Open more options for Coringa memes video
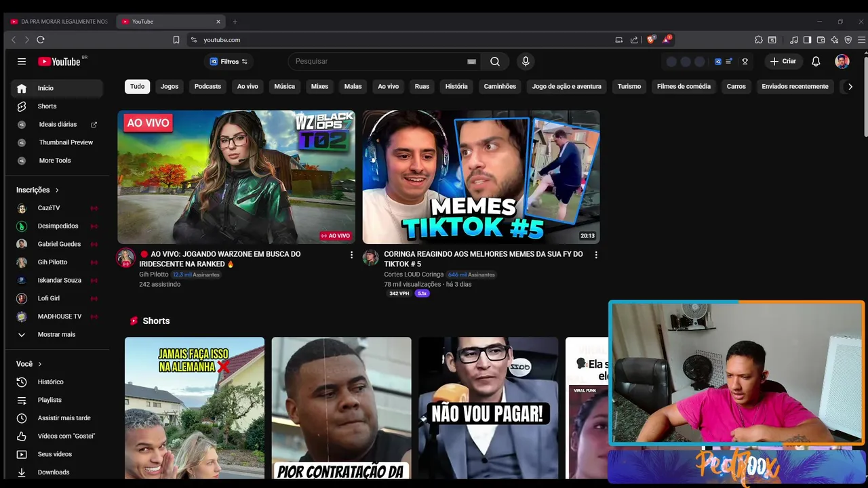 [596, 255]
